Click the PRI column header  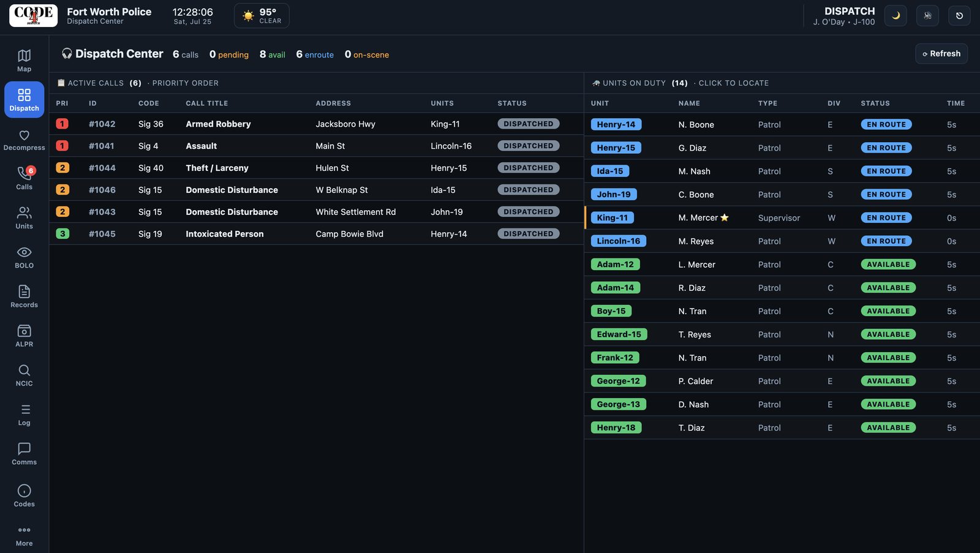tap(62, 103)
